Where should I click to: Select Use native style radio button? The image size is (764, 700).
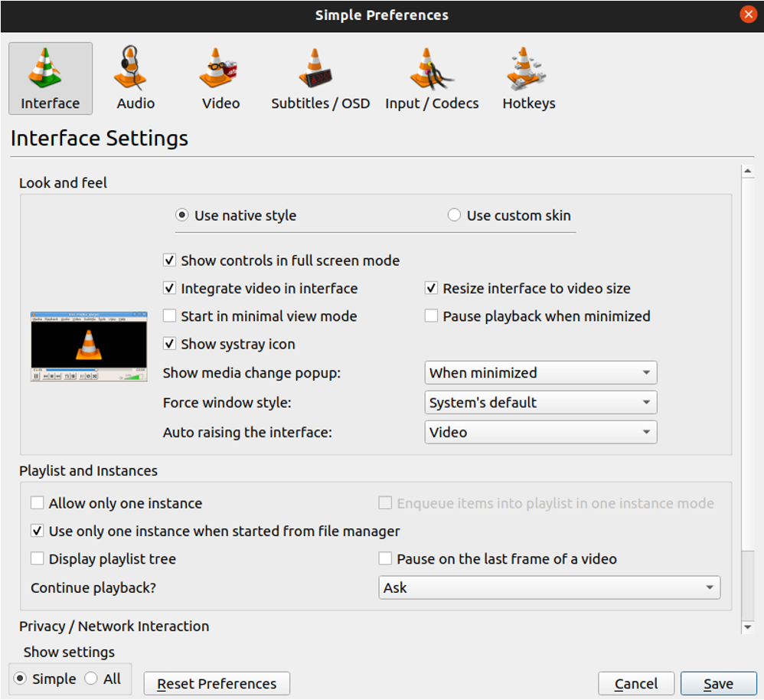tap(181, 215)
